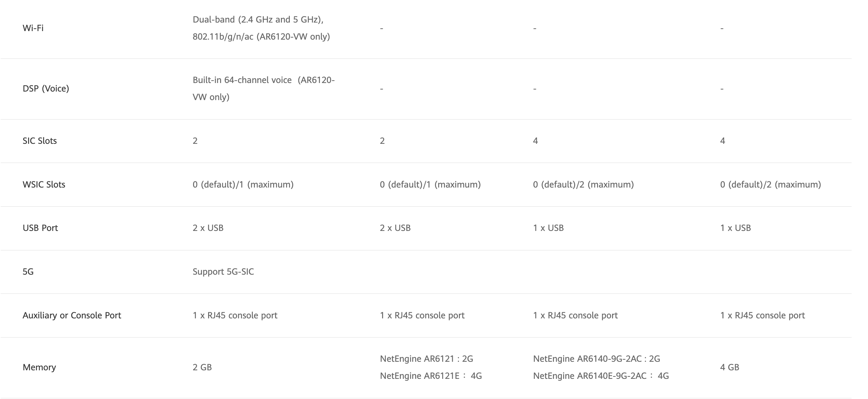Click the 2 GB memory value
Screen dimensions: 868x399
coord(202,367)
